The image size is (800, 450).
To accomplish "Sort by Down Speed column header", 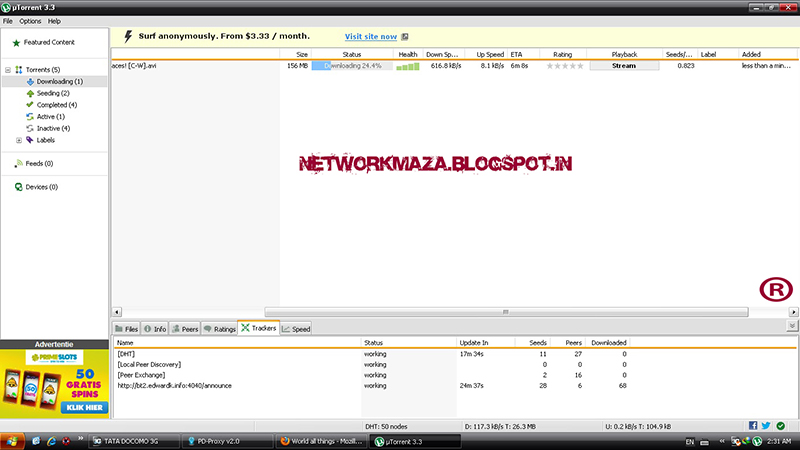I will [443, 54].
